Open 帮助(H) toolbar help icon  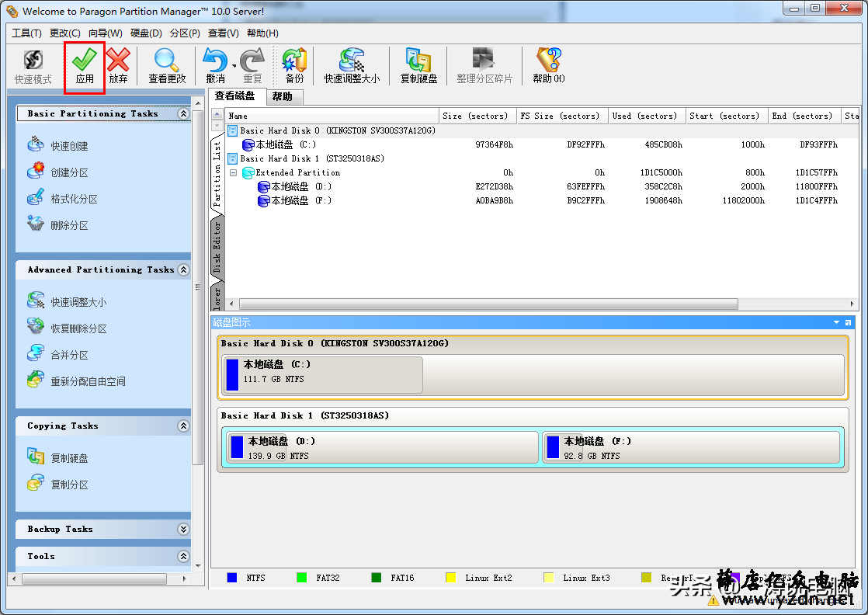pyautogui.click(x=549, y=60)
